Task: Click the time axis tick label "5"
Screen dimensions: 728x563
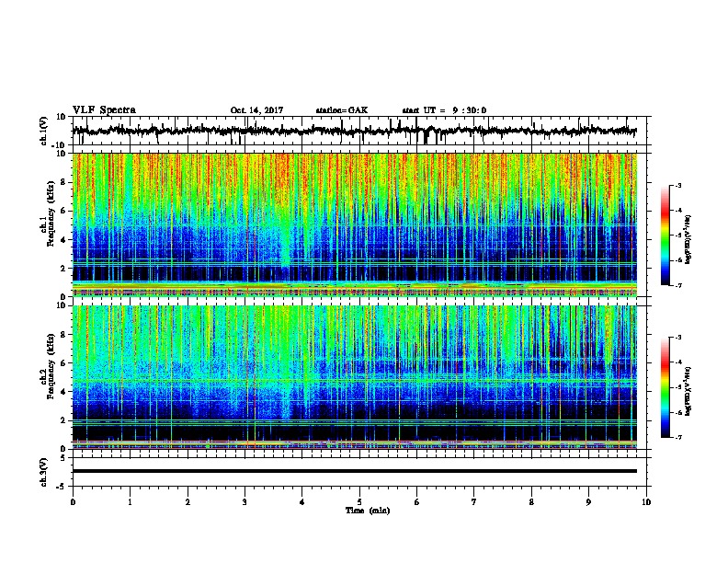Action: pyautogui.click(x=359, y=502)
